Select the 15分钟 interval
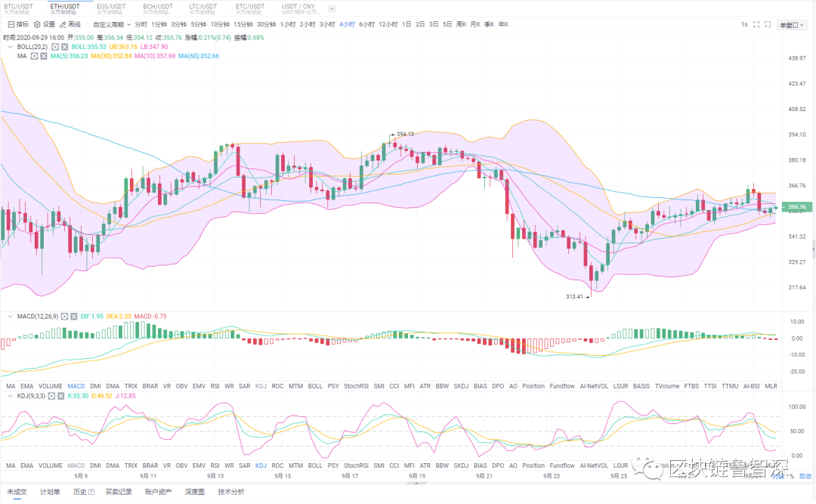 click(243, 24)
